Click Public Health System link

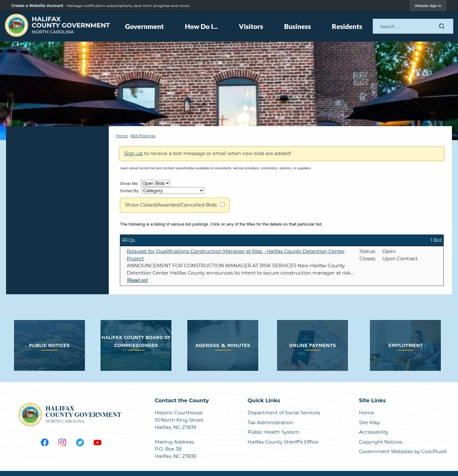273,432
